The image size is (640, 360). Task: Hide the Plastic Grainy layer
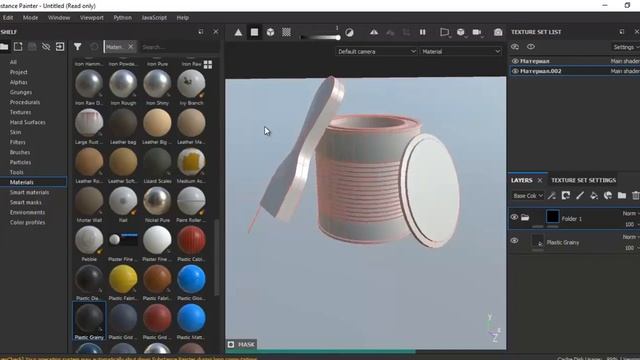coord(514,241)
